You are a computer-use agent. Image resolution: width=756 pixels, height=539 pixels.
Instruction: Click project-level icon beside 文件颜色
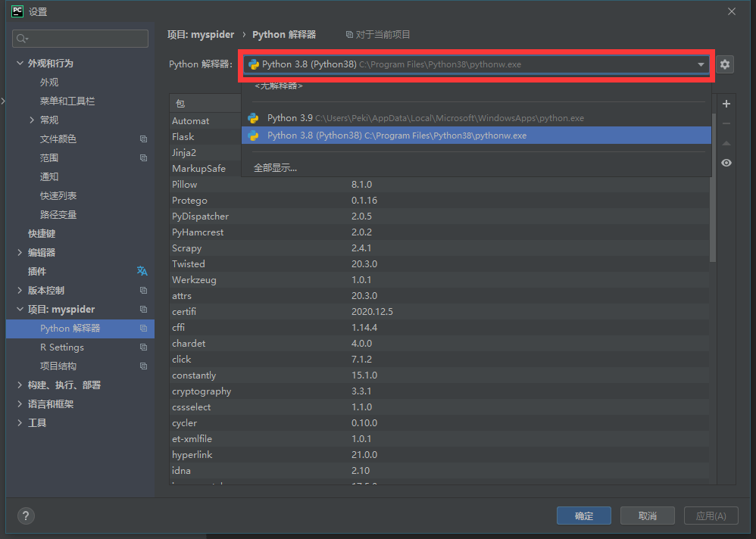tap(143, 139)
